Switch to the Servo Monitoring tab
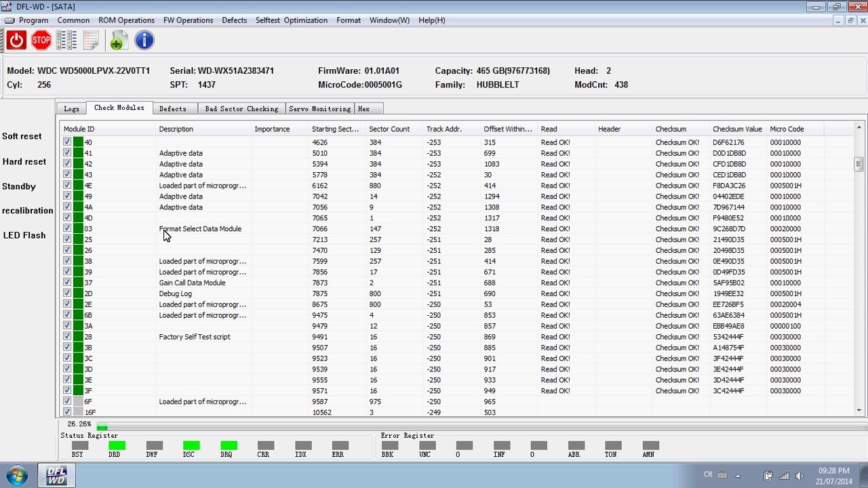 tap(320, 108)
